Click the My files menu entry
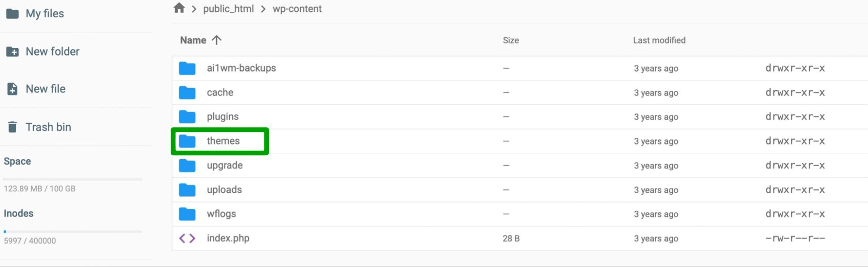 tap(45, 13)
